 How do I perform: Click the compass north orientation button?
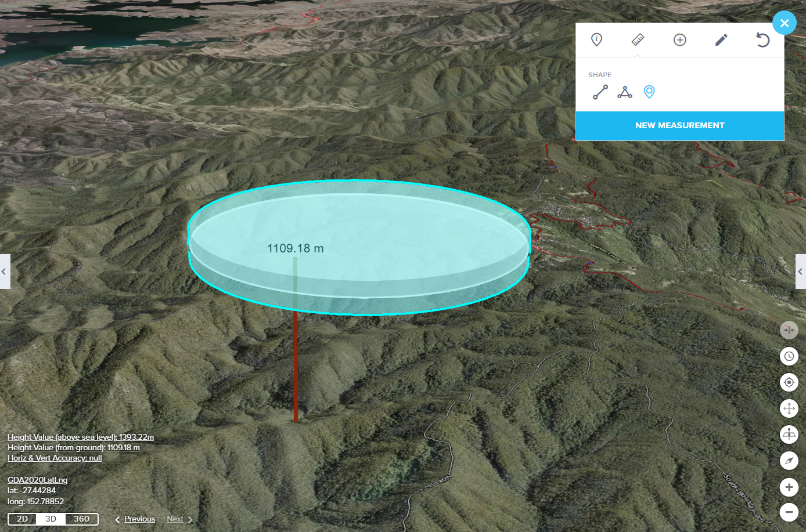tap(789, 461)
